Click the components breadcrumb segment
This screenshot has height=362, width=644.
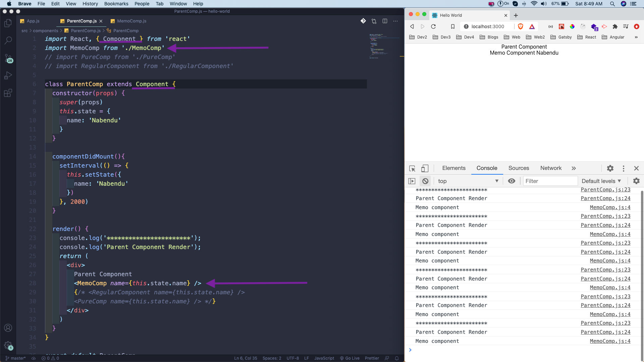[x=46, y=31]
